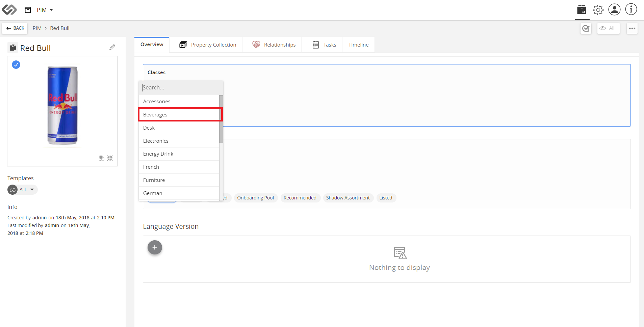Go back with the BACK button
The width and height of the screenshot is (644, 327).
click(15, 28)
